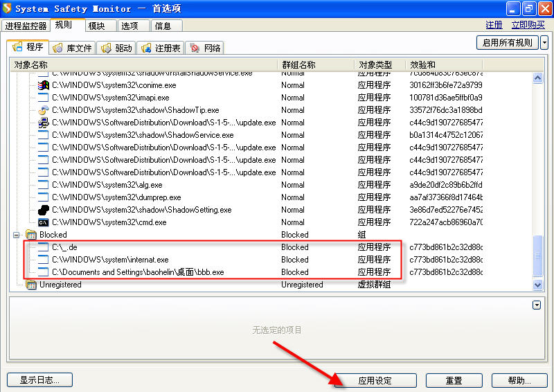Click the Unregistered group folder icon
Screen dimensions: 554x392
click(31, 285)
